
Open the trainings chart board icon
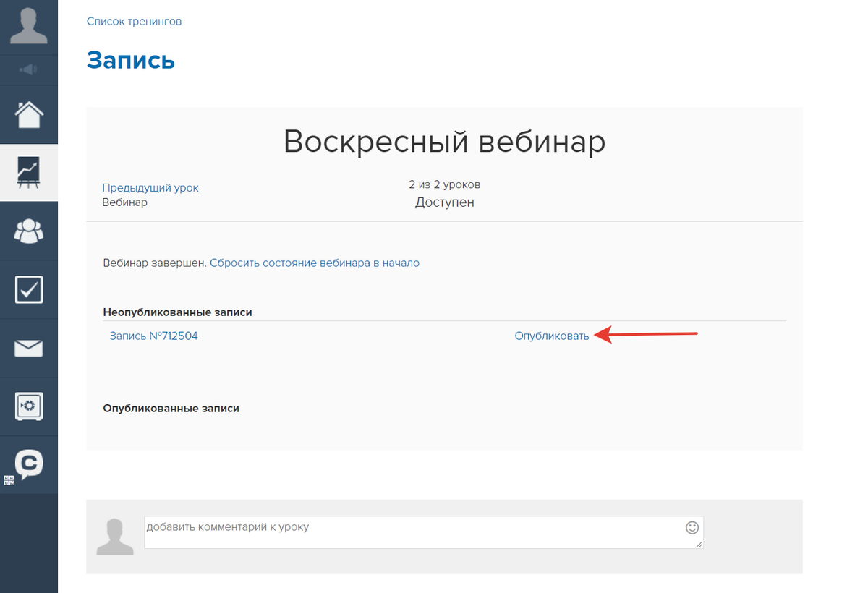tap(29, 173)
